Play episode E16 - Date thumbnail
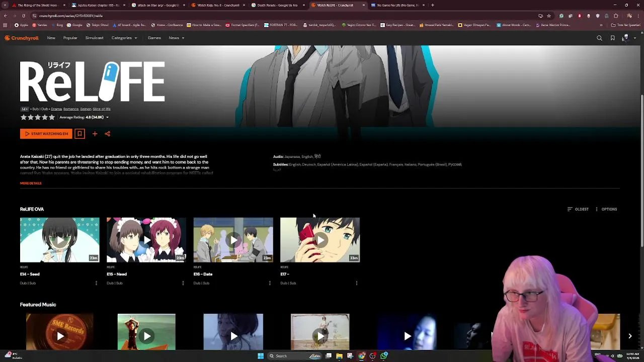 pos(233,240)
